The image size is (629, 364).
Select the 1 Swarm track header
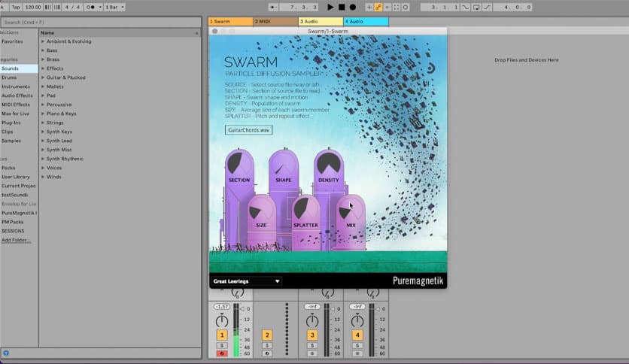pyautogui.click(x=231, y=21)
